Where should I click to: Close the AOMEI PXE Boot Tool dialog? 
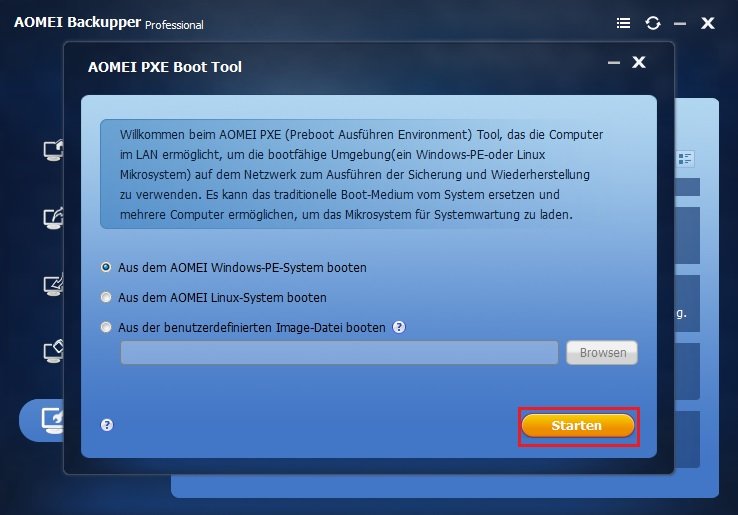639,62
